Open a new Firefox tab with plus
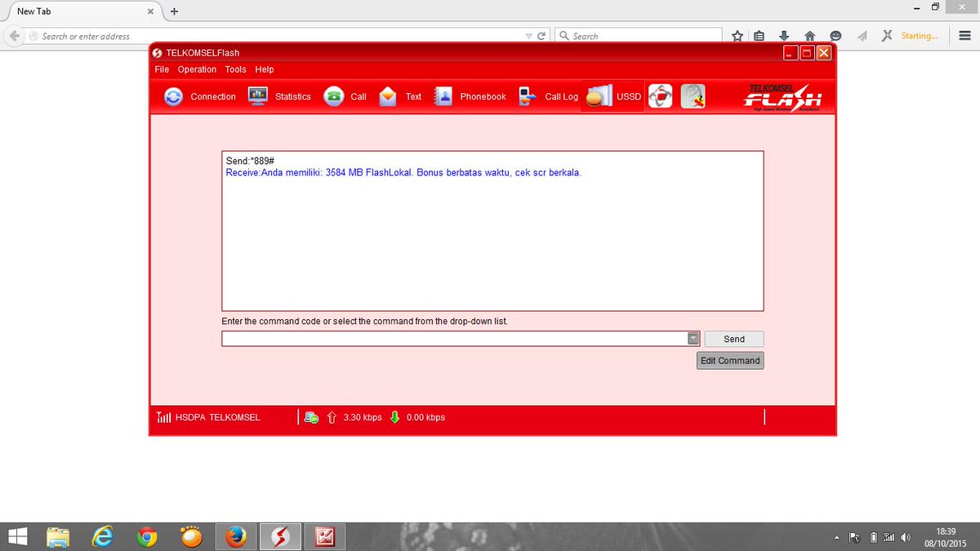The height and width of the screenshot is (551, 980). coord(174,11)
